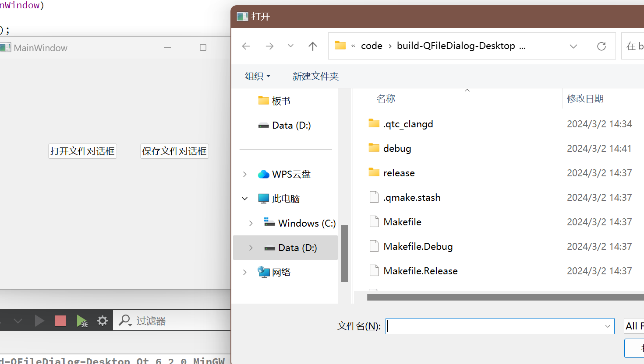The height and width of the screenshot is (364, 644).
Task: Select the Makefile.Debug file
Action: click(x=418, y=246)
